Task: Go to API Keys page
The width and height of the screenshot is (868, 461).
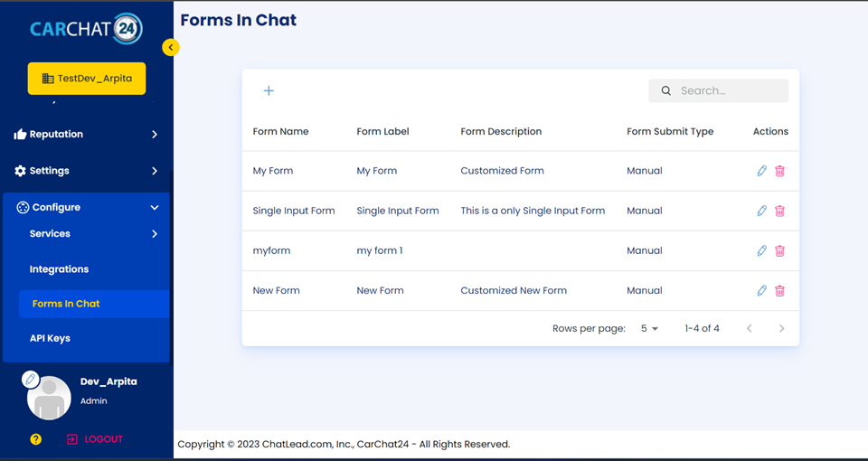Action: [x=50, y=338]
